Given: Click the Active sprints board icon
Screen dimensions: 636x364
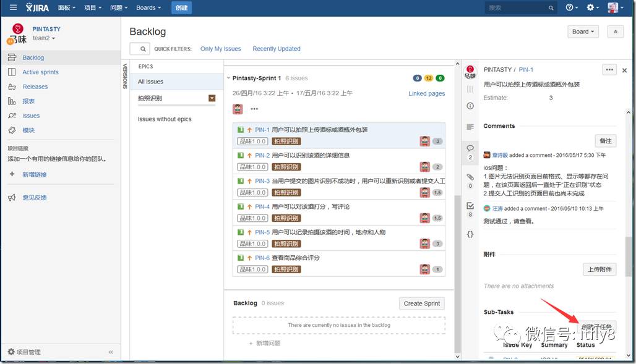Looking at the screenshot, I should coord(12,72).
